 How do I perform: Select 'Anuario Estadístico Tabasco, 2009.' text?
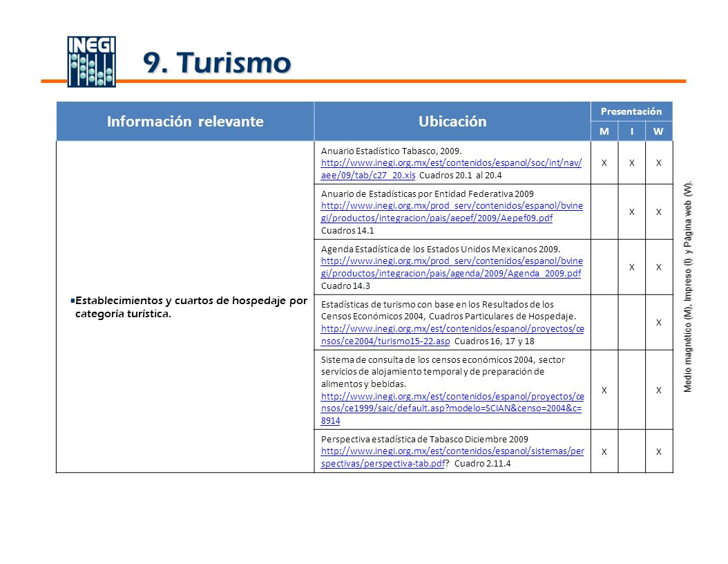(x=391, y=151)
